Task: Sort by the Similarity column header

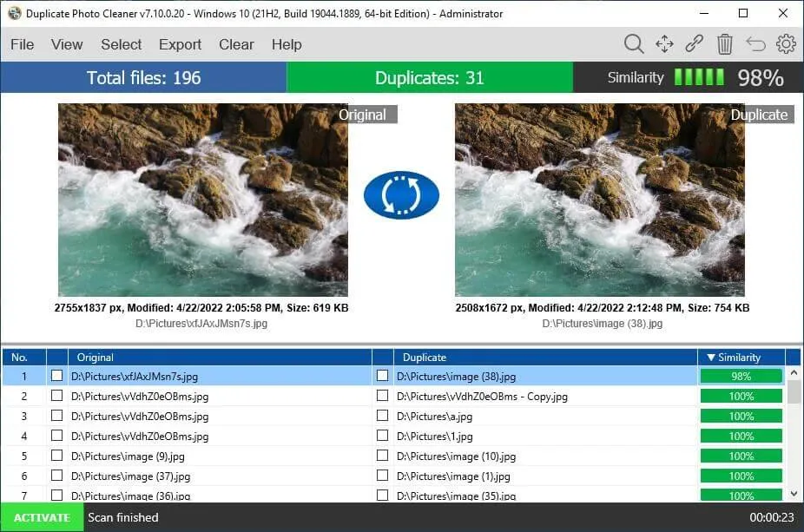Action: pos(741,358)
